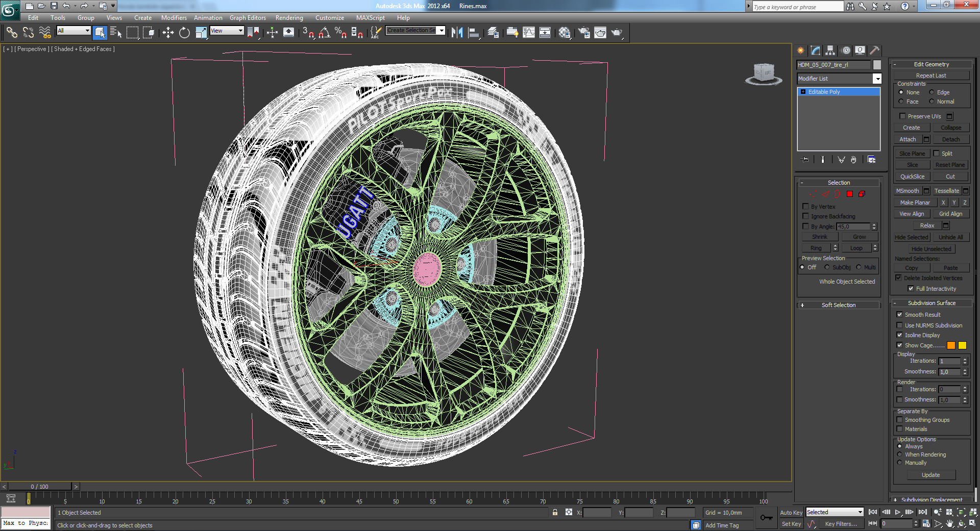980x531 pixels.
Task: Open the Modifiers menu
Action: [x=174, y=18]
